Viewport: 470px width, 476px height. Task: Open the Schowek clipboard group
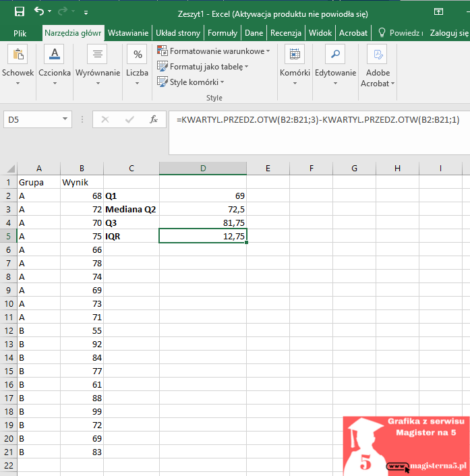coord(18,66)
